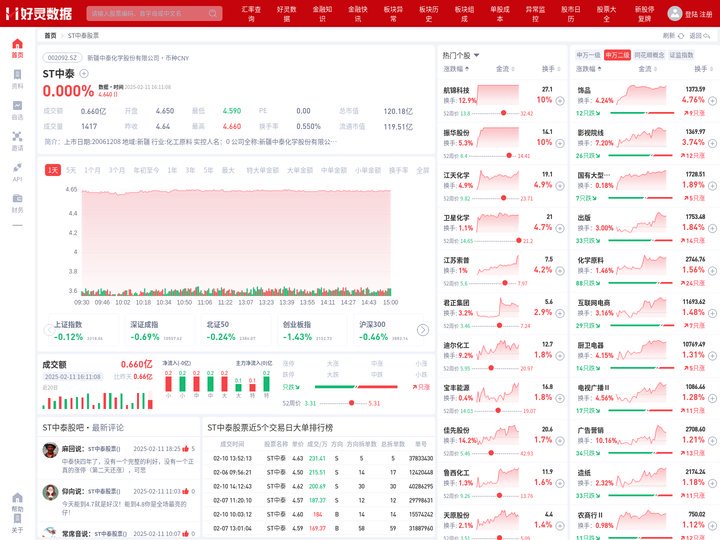This screenshot has height=540, width=720.
Task: Switch chart to 特大单金额
Action: (262, 170)
